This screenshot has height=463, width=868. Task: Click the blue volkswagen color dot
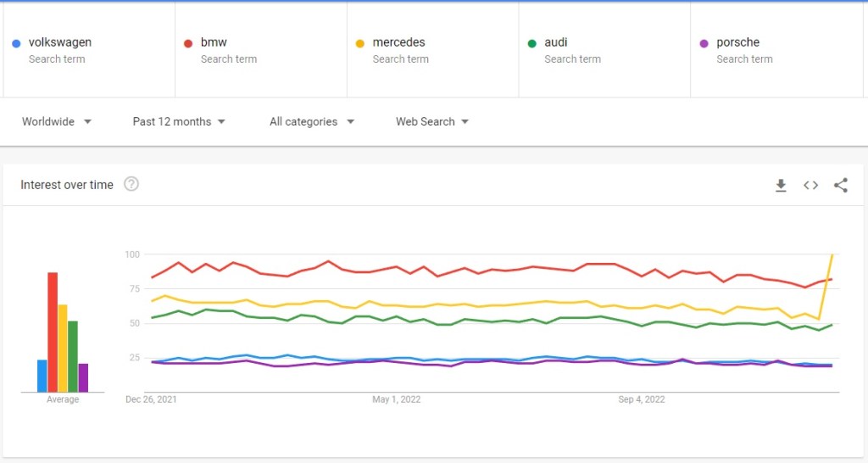coord(16,43)
